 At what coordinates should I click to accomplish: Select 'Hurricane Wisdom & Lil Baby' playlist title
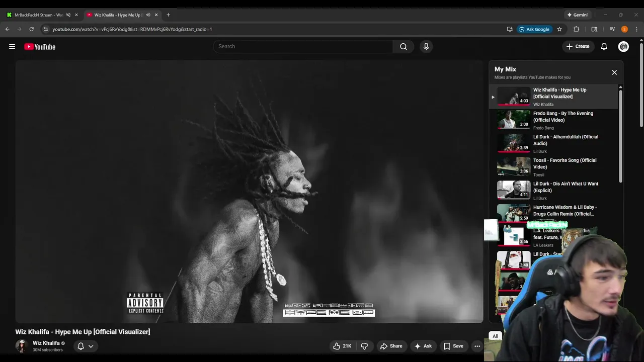click(x=565, y=210)
